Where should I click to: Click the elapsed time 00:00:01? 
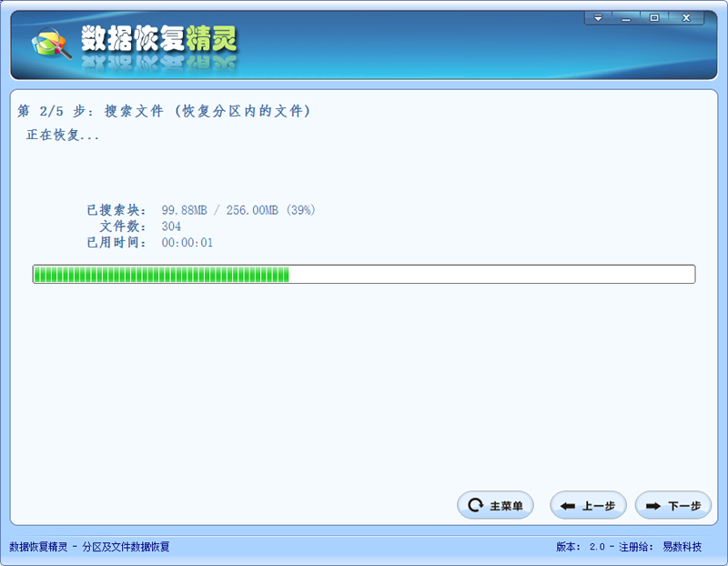point(187,242)
